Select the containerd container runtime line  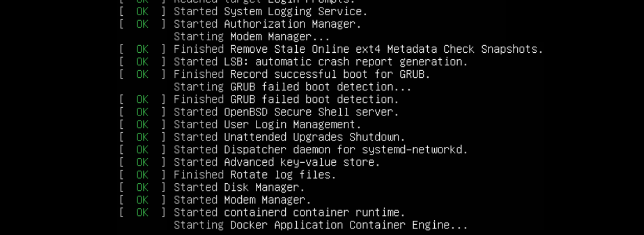pyautogui.click(x=289, y=212)
